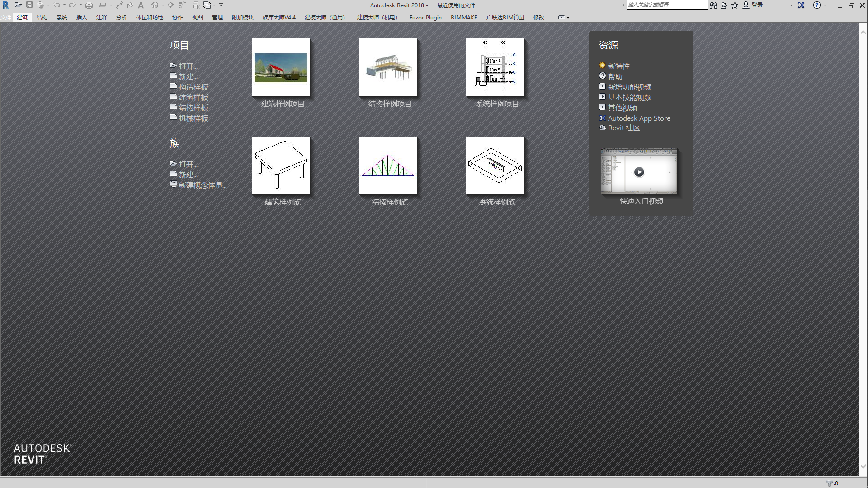868x488 pixels.
Task: Select the Open file icon
Action: click(x=19, y=5)
